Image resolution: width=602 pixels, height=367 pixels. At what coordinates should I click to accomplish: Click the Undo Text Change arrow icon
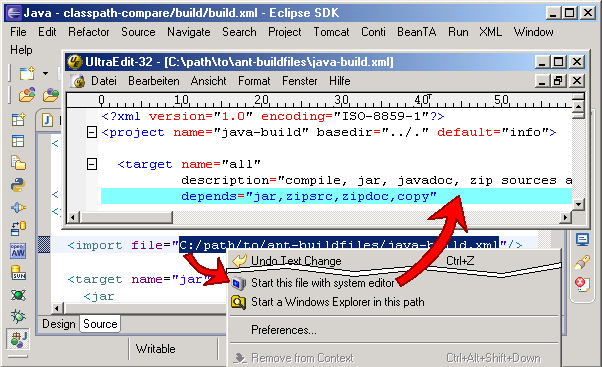click(x=239, y=261)
